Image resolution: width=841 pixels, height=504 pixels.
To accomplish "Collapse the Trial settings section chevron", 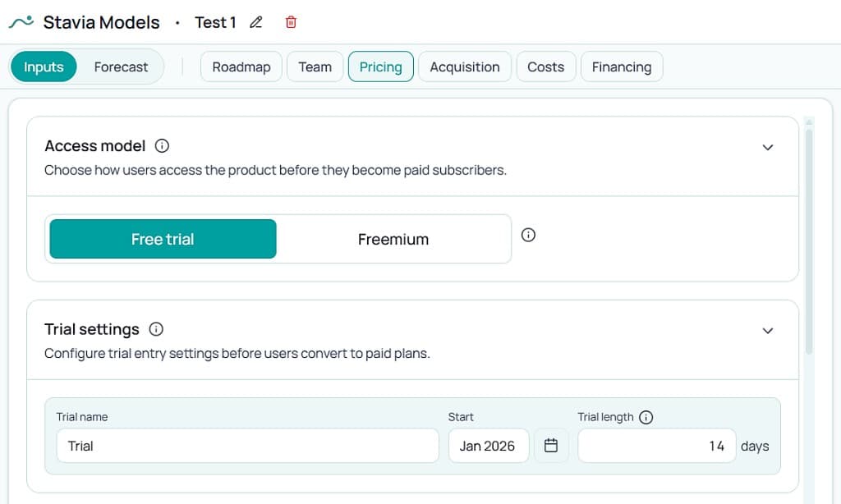I will pos(768,331).
